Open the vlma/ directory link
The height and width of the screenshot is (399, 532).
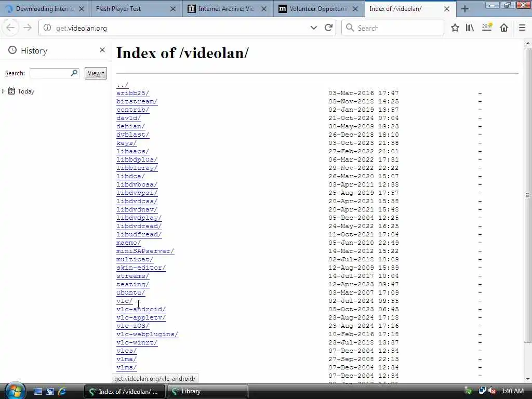(x=127, y=360)
